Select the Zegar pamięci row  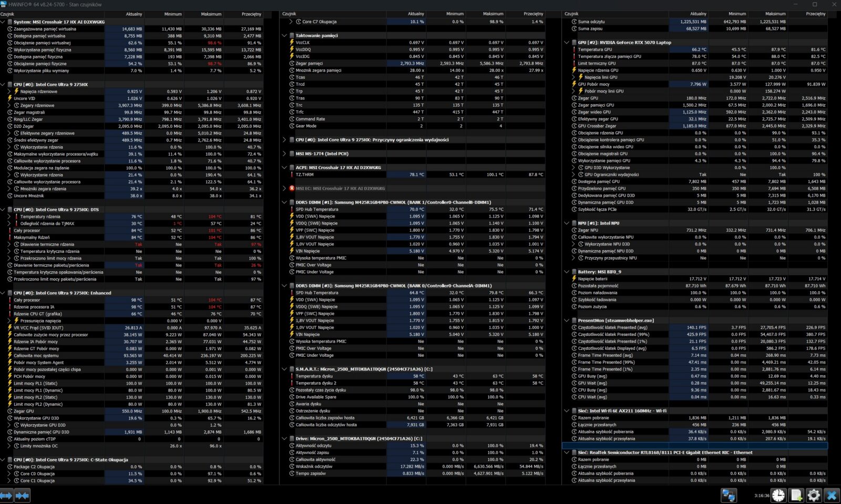click(309, 64)
